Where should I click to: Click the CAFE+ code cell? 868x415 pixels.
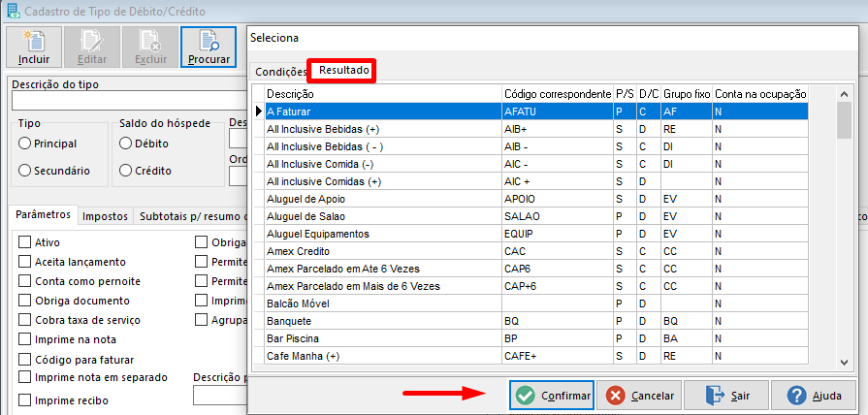[x=558, y=357]
